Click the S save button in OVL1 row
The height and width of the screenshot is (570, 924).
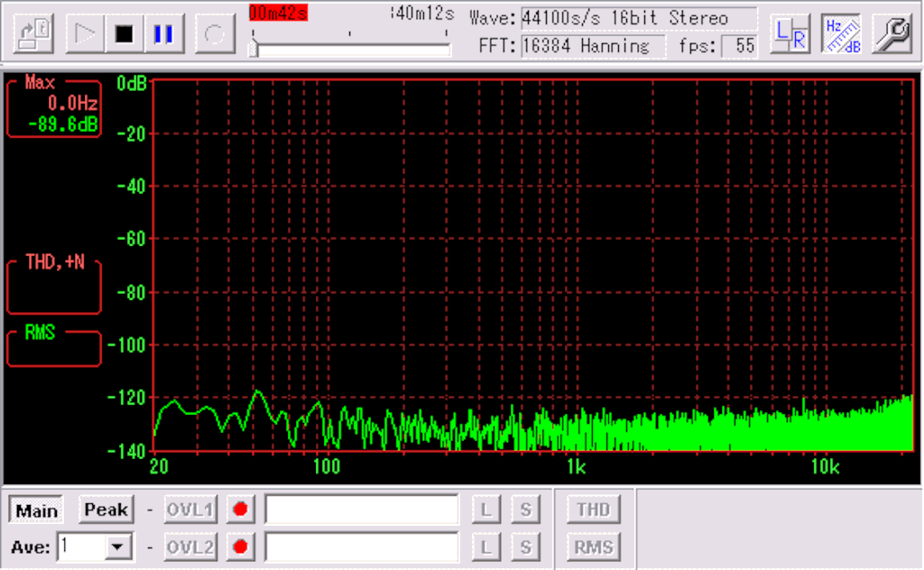click(525, 510)
